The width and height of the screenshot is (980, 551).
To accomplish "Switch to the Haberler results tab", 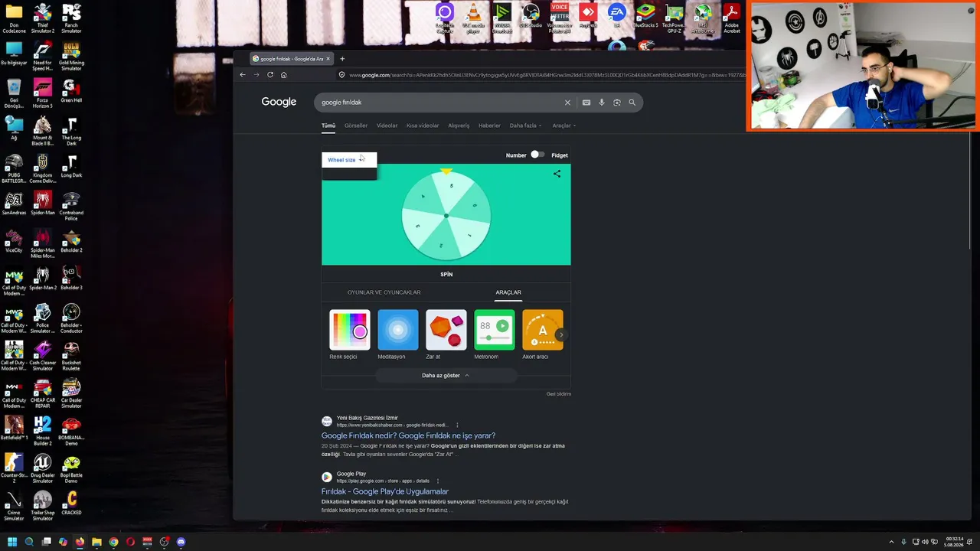I will click(x=489, y=126).
